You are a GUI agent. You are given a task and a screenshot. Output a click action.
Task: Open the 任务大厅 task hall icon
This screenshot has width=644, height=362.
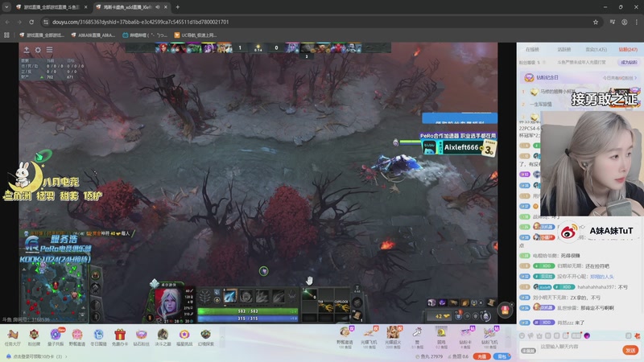(x=12, y=338)
